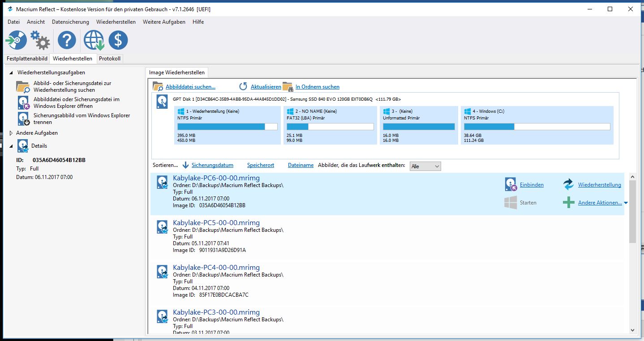Click the green plus icon beside Andere Aktionen
644x341 pixels.
coord(568,203)
